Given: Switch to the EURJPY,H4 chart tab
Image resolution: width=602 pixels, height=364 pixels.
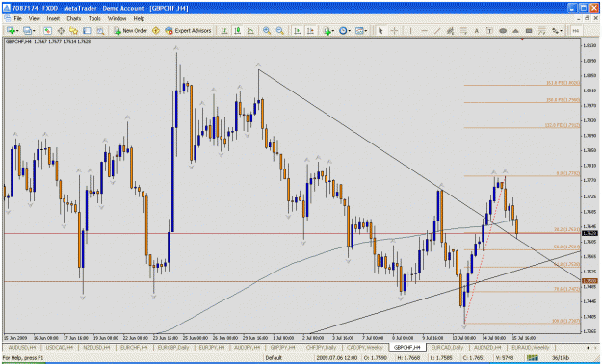Looking at the screenshot, I should click(212, 347).
